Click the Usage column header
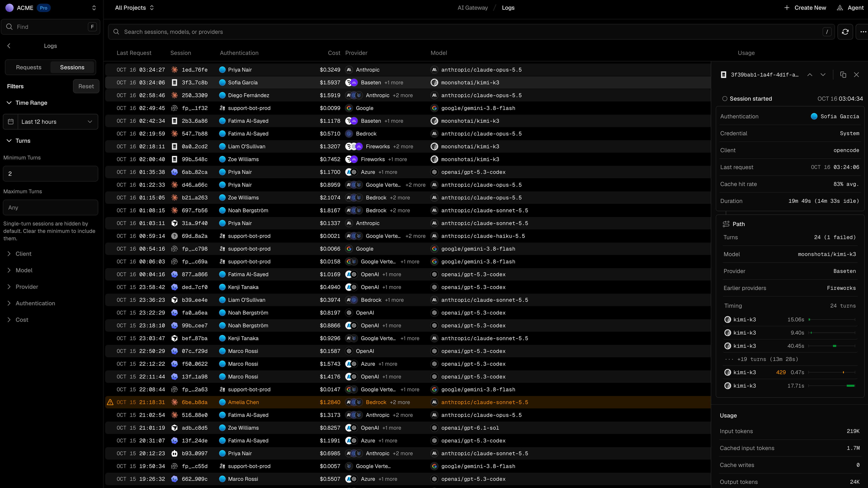The height and width of the screenshot is (488, 868). coord(746,53)
